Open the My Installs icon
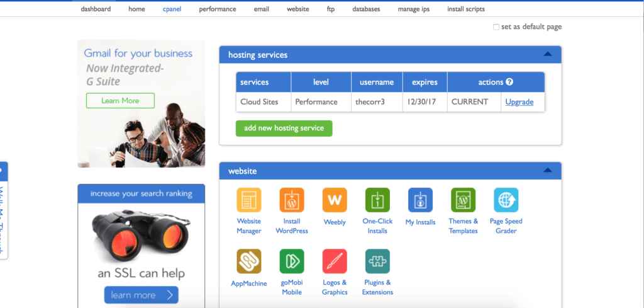This screenshot has height=308, width=644. pyautogui.click(x=420, y=200)
